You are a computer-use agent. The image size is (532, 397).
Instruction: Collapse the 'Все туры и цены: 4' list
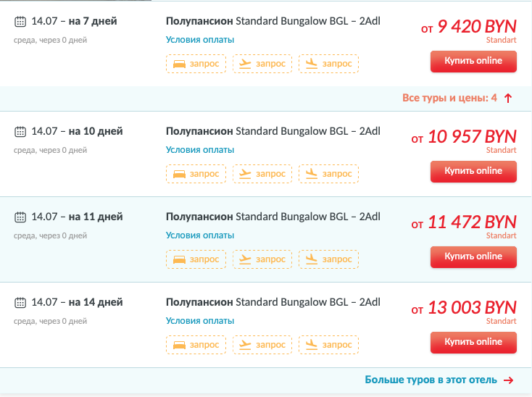pos(457,98)
